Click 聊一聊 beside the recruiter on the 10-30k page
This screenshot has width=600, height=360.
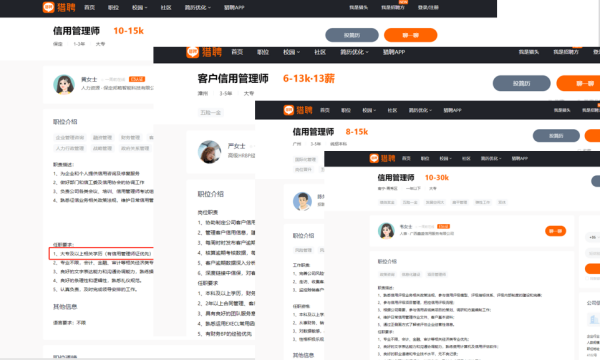pyautogui.click(x=555, y=231)
